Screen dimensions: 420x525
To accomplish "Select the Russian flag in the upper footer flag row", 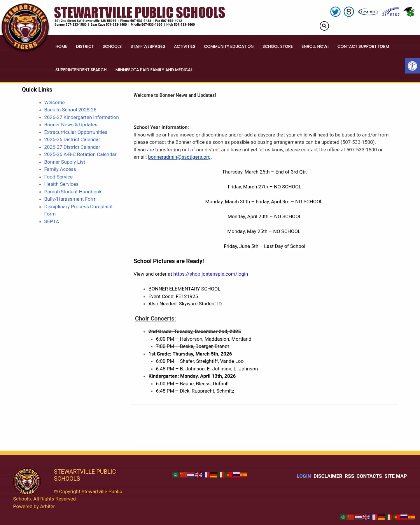I will [236, 475].
